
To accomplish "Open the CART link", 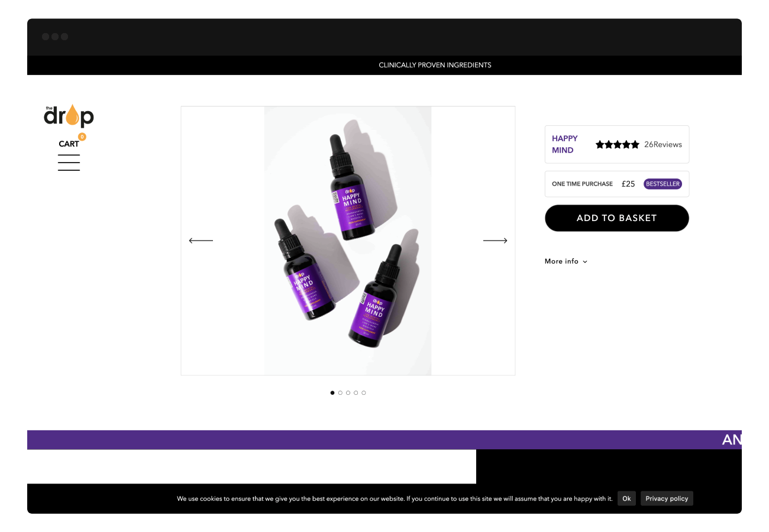I will pos(69,144).
